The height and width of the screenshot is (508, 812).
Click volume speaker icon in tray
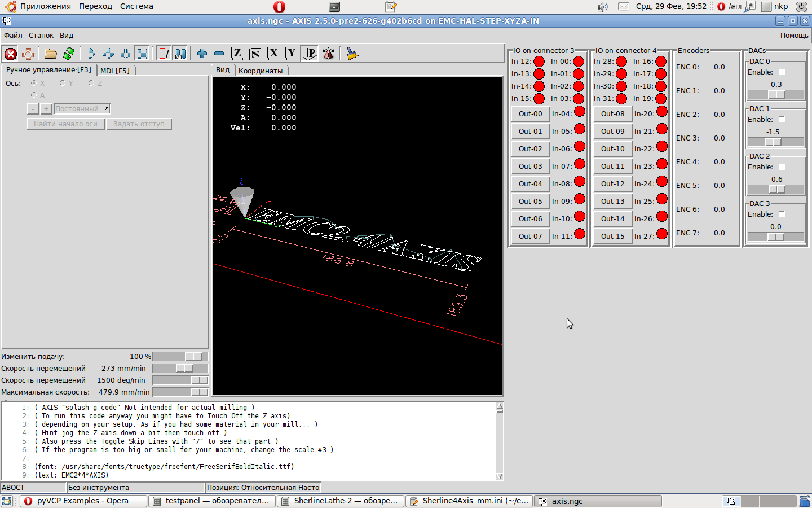603,7
